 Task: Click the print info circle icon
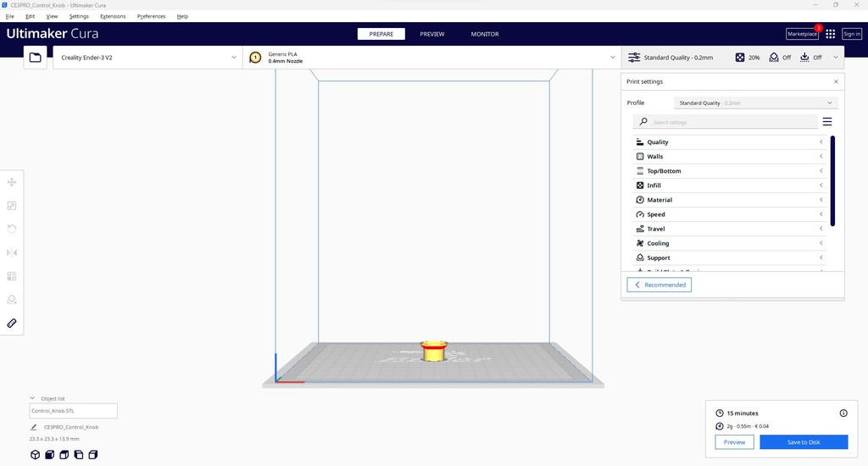pyautogui.click(x=843, y=413)
